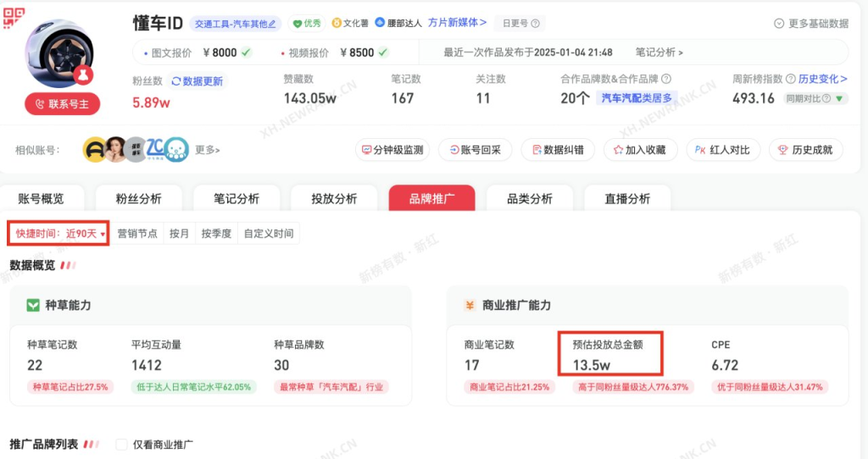Select the 品牌推广 tab
The image size is (868, 459).
[431, 198]
